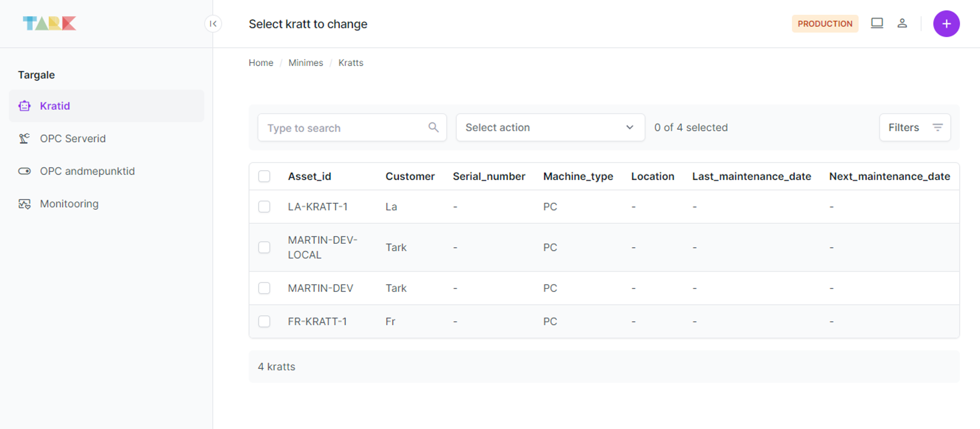Image resolution: width=980 pixels, height=429 pixels.
Task: Go to Minimes breadcrumb link
Action: pyautogui.click(x=305, y=63)
